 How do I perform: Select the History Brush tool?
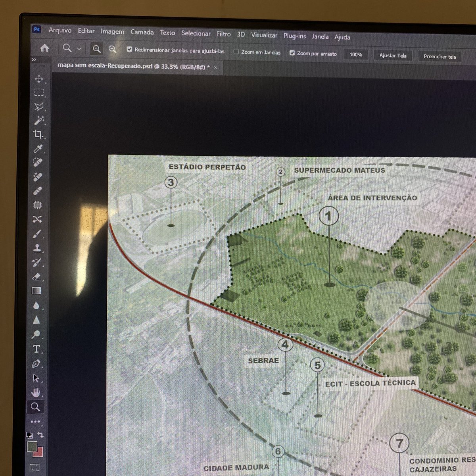(37, 262)
